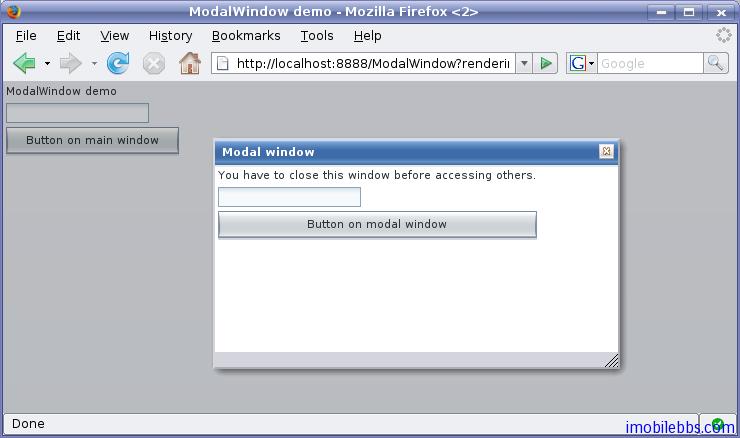Go to the Home page icon
740x438 pixels.
[190, 63]
